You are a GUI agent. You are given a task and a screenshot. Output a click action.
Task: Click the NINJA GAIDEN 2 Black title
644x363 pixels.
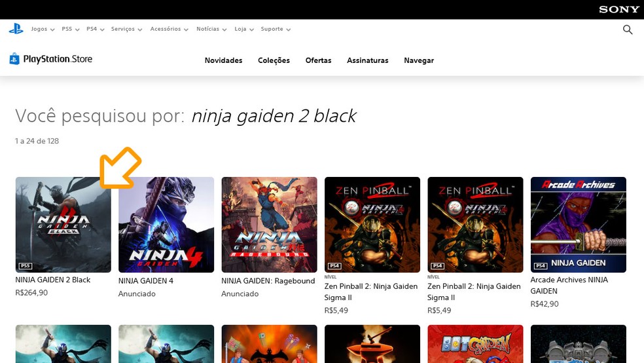(53, 280)
